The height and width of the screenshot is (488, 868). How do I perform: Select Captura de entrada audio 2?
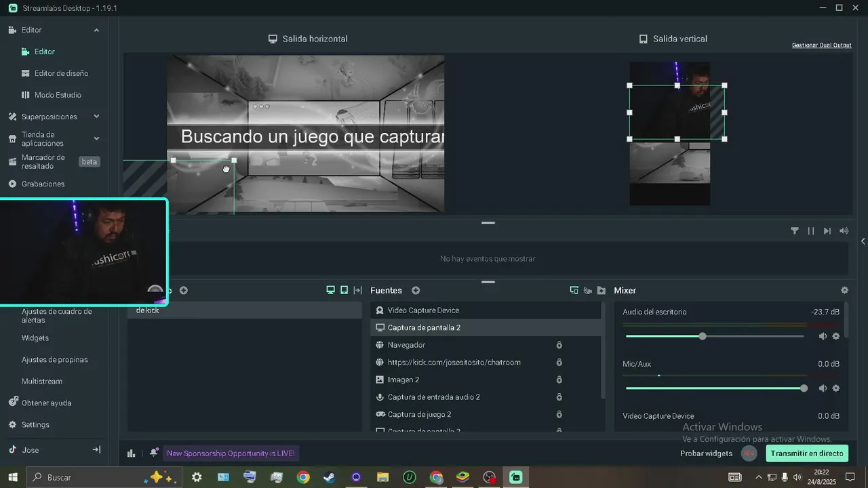coord(486,397)
